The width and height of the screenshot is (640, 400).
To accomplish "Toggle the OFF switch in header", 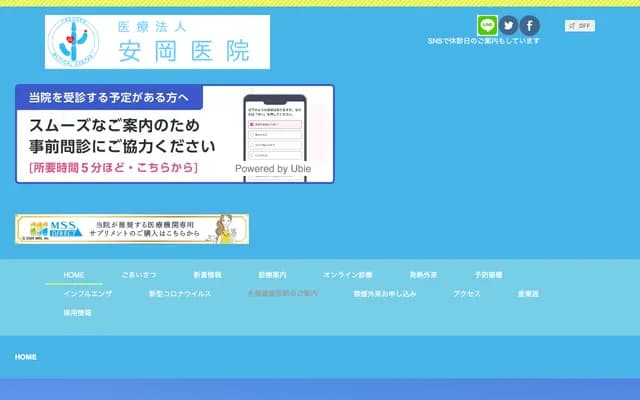I will pyautogui.click(x=580, y=26).
